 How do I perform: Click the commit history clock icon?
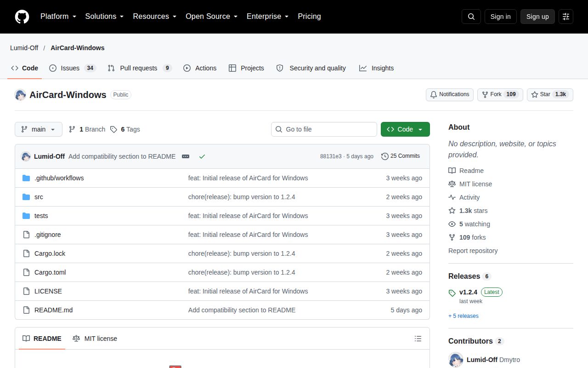pyautogui.click(x=385, y=156)
